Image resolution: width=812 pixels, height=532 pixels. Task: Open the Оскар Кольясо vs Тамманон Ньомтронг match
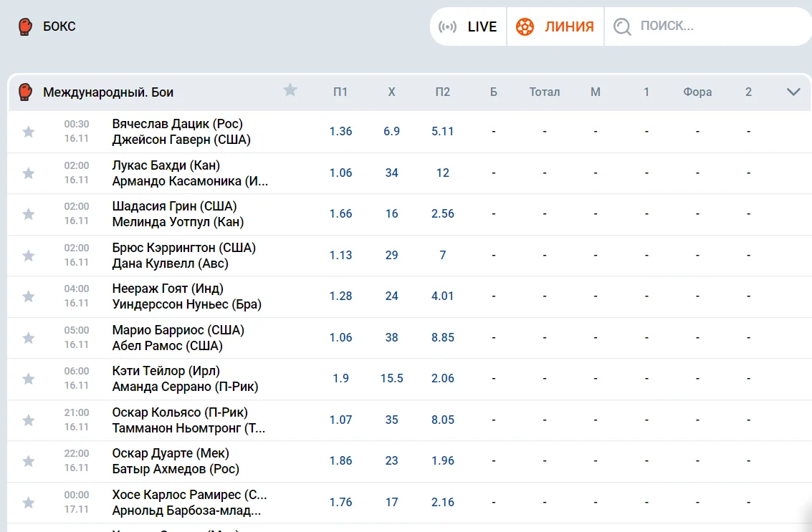coord(188,420)
